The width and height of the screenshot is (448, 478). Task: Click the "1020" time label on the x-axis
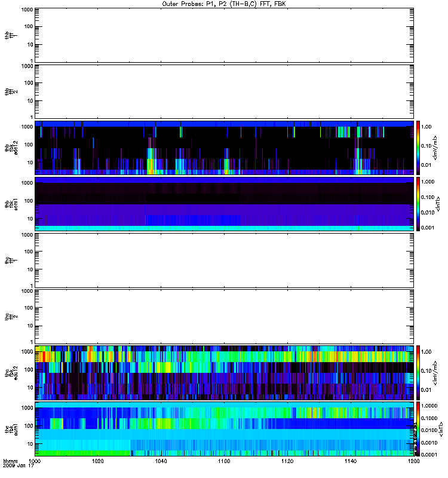click(98, 461)
